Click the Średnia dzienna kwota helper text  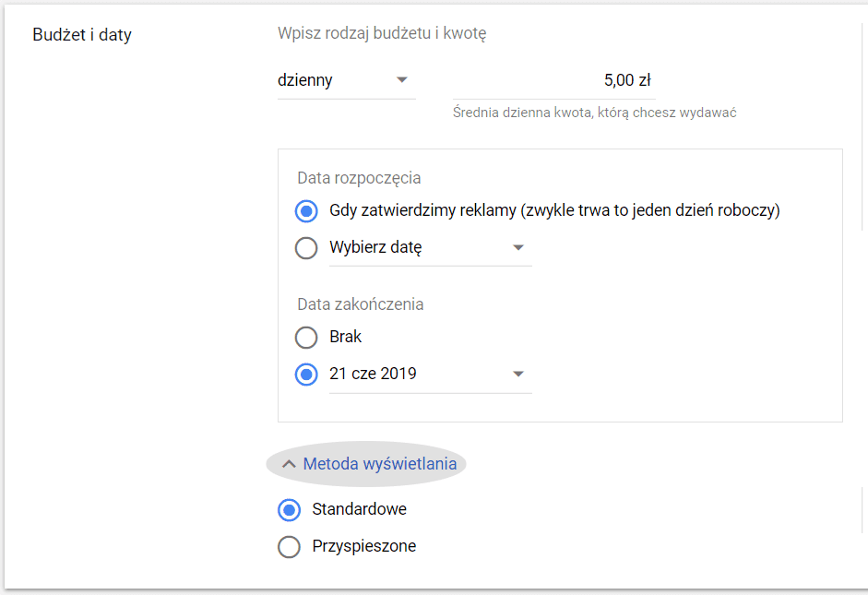pyautogui.click(x=594, y=113)
